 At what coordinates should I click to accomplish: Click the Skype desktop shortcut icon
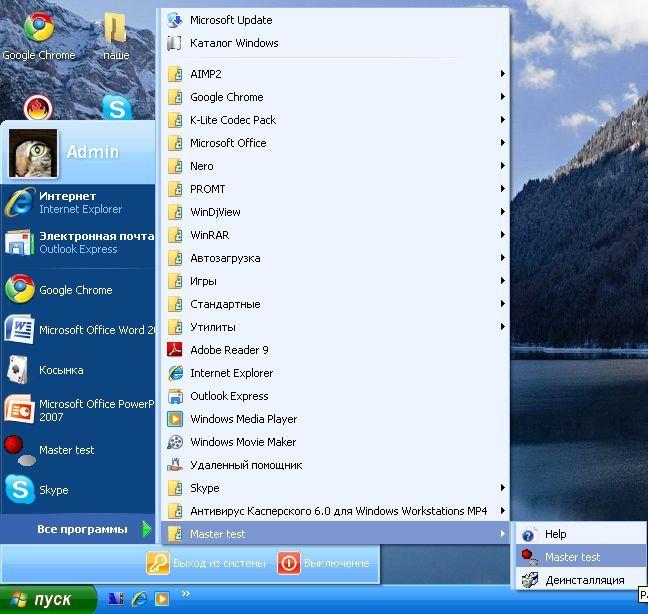click(117, 108)
